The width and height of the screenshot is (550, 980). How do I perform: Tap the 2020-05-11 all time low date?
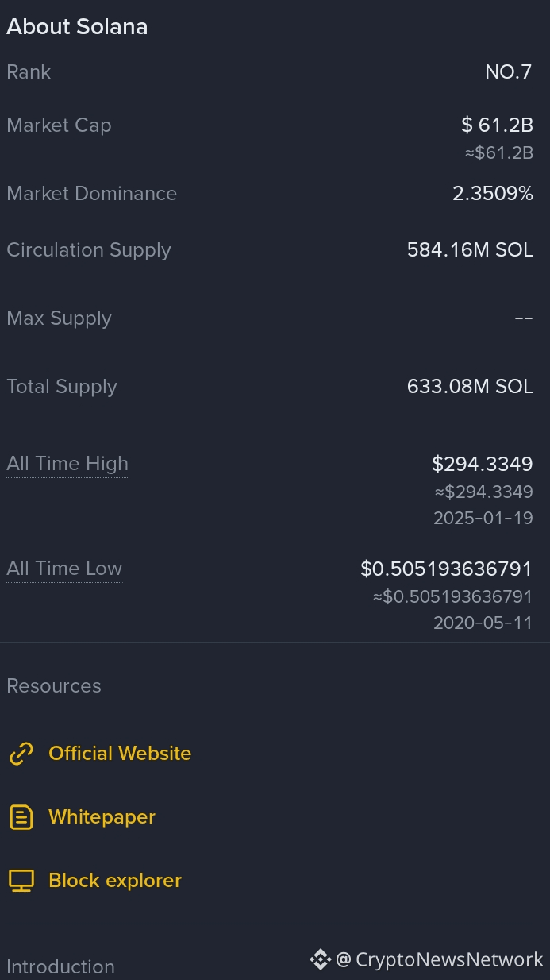point(483,623)
